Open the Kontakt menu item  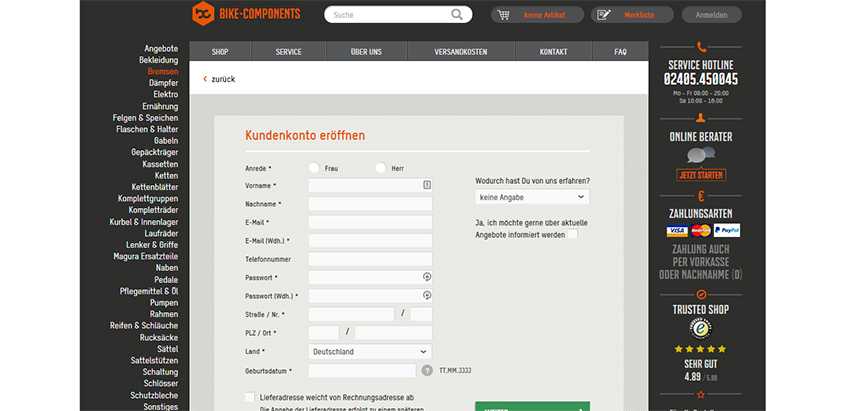pyautogui.click(x=553, y=52)
